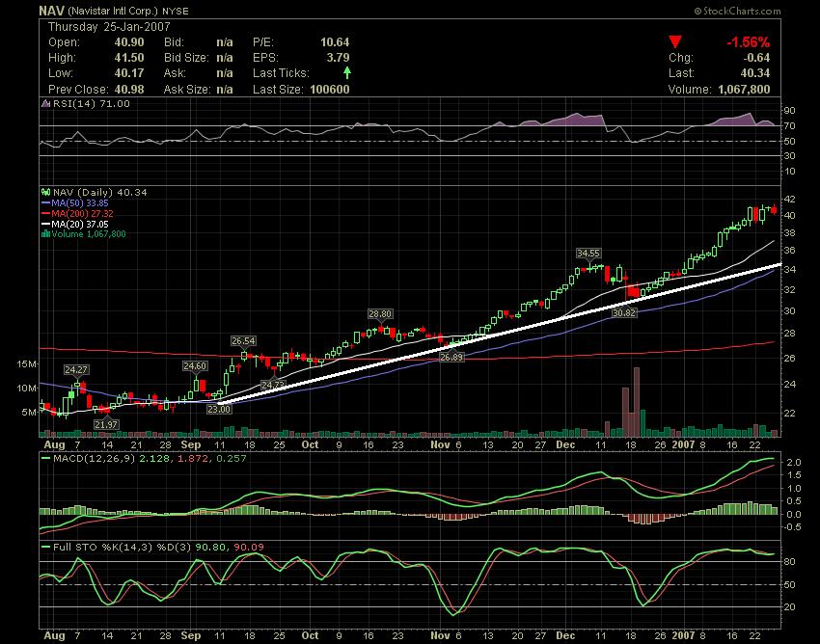Select the EPS value 3.79
Image resolution: width=820 pixels, height=644 pixels.
coord(338,58)
